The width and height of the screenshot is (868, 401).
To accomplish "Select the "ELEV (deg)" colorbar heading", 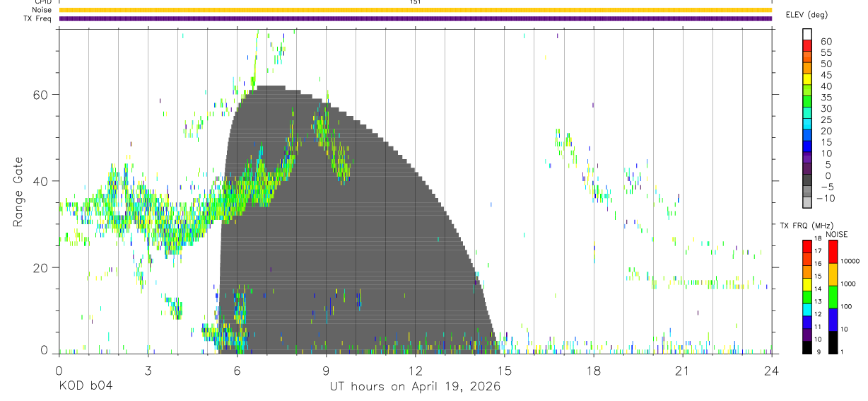I will pos(807,15).
